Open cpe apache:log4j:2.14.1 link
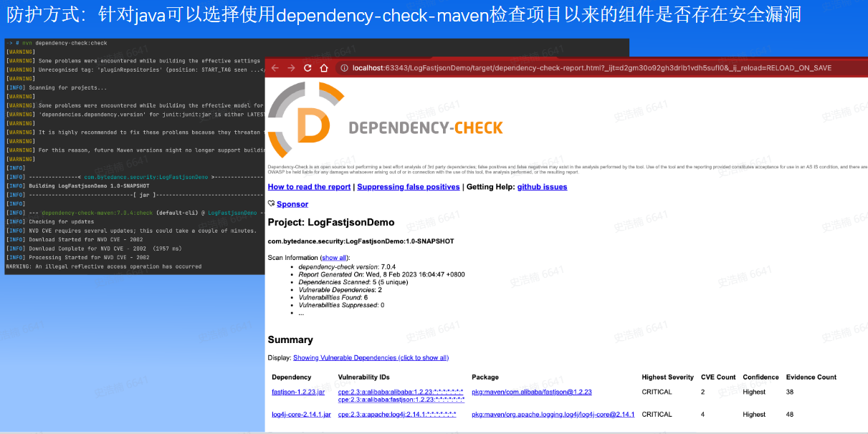Image resolution: width=868 pixels, height=434 pixels. (397, 414)
